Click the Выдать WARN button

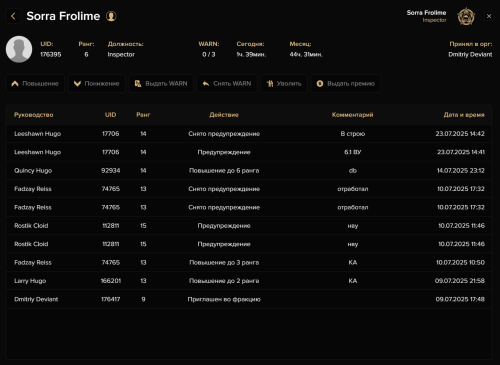(161, 83)
